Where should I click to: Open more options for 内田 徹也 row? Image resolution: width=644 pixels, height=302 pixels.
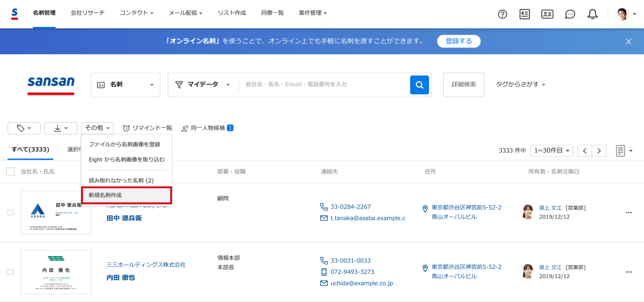click(629, 272)
